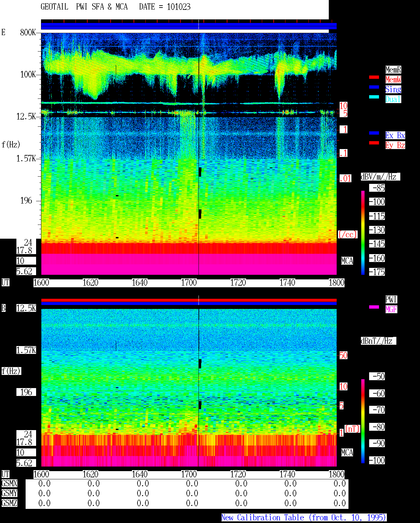Click the Ex Bx legend label

pos(395,135)
